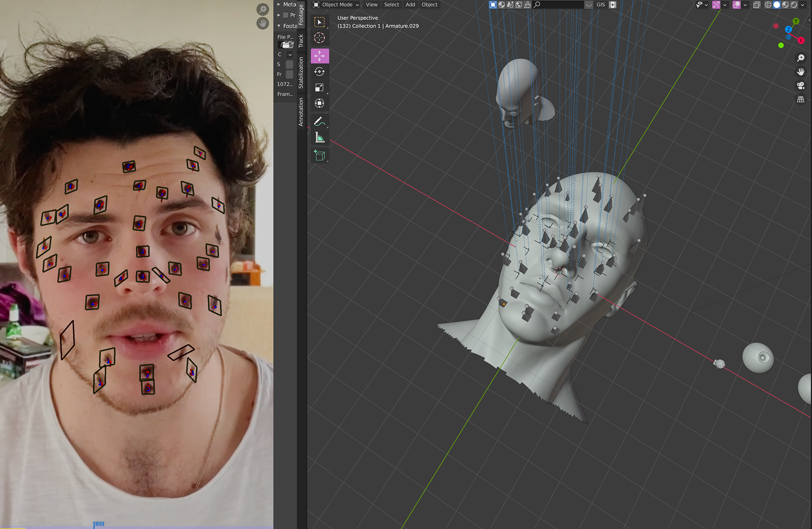The image size is (812, 529).
Task: Choose the Annotate pencil tool
Action: tap(319, 121)
